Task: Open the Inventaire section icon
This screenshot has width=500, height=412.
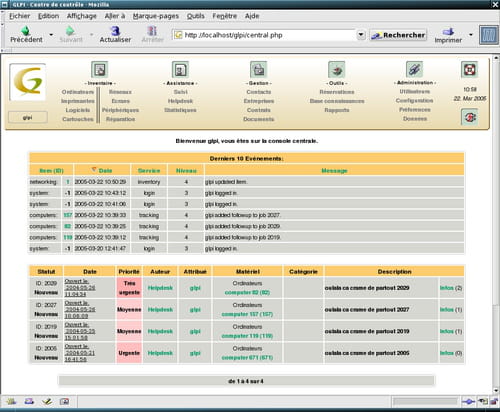Action: click(x=100, y=69)
